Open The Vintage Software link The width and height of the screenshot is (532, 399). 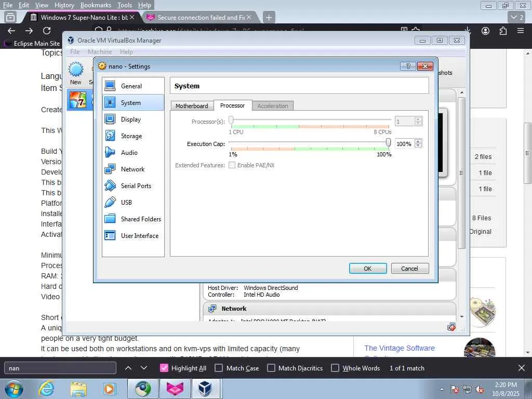coord(400,348)
